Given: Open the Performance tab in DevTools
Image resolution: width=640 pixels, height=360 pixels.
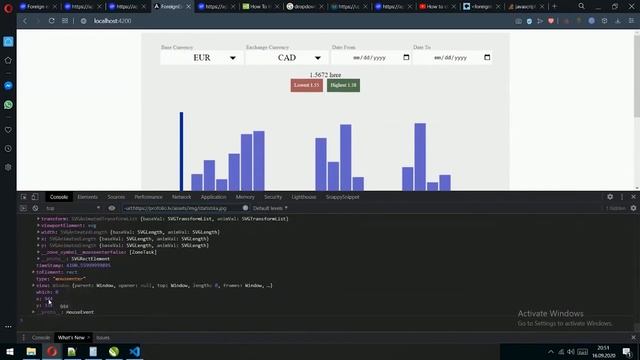Looking at the screenshot, I should [x=148, y=197].
